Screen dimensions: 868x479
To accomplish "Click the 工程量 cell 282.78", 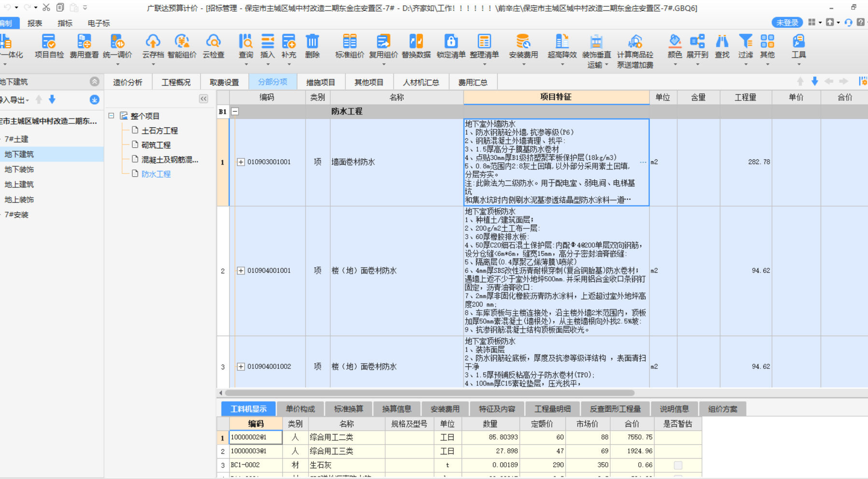I will pos(746,162).
